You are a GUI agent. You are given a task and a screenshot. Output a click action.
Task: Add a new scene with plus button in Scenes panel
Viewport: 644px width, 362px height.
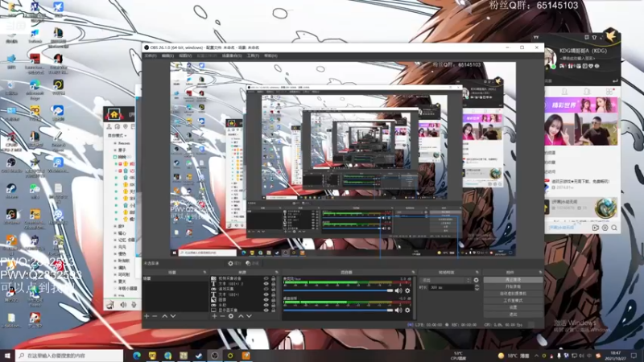(147, 316)
